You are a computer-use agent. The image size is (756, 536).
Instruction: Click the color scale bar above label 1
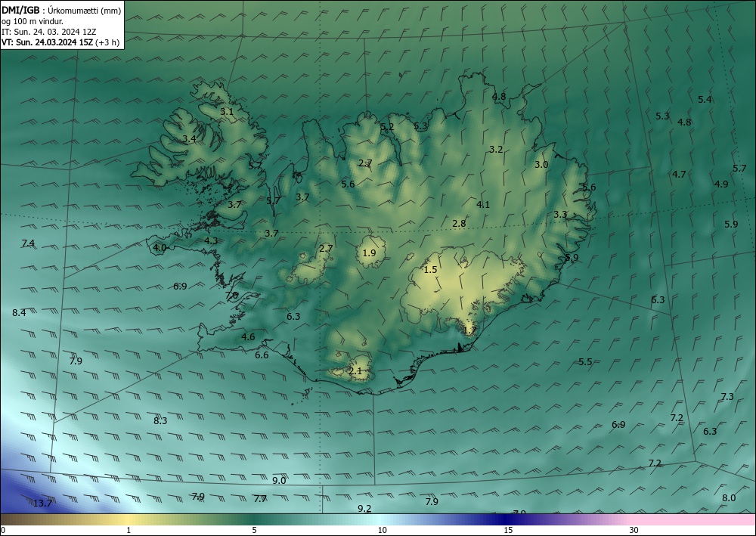pos(129,519)
